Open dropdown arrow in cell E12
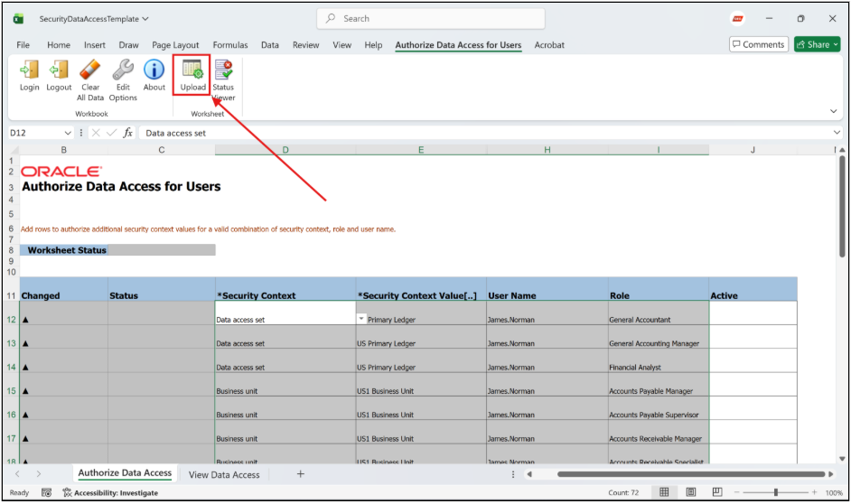851x504 pixels. 361,319
